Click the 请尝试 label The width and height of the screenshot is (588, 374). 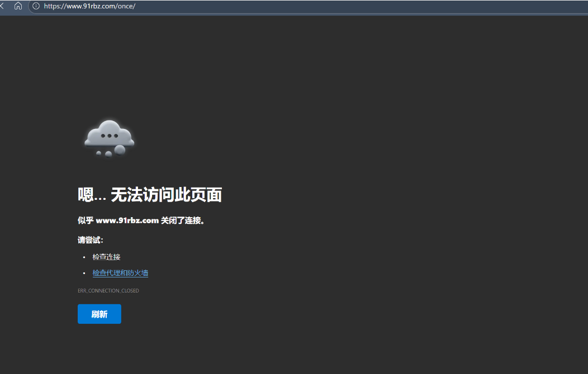(90, 241)
